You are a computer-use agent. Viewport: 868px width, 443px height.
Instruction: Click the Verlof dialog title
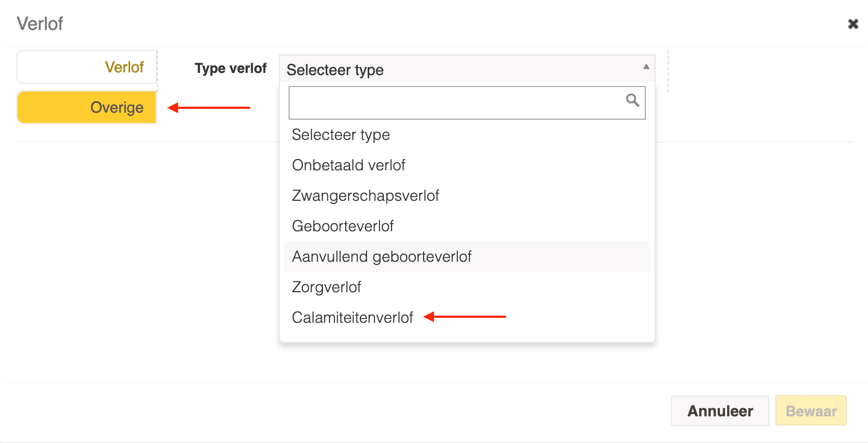[40, 24]
